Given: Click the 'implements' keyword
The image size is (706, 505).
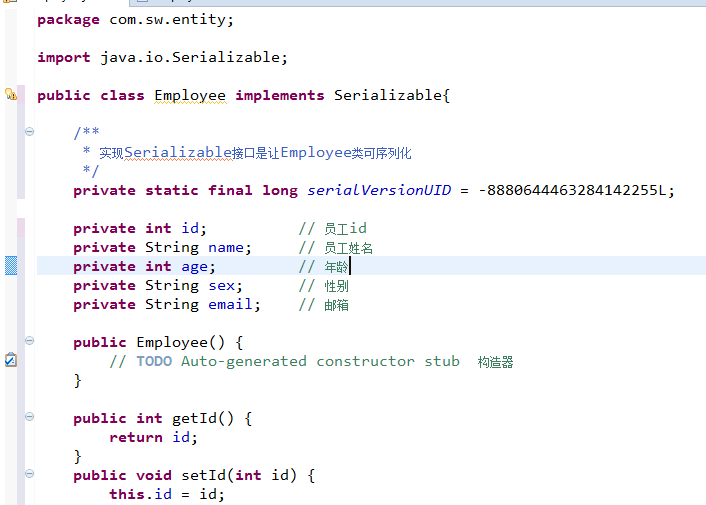Looking at the screenshot, I should point(280,95).
